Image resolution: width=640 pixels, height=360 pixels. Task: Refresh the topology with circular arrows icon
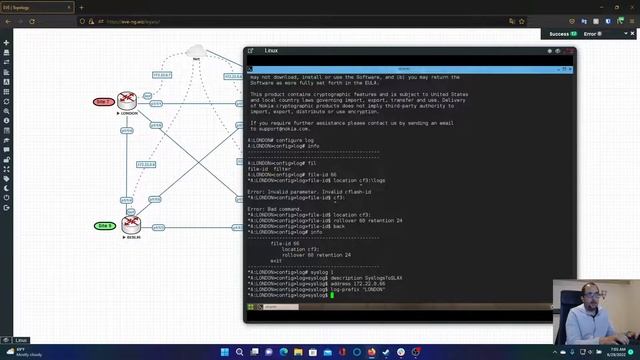pyautogui.click(x=6, y=101)
